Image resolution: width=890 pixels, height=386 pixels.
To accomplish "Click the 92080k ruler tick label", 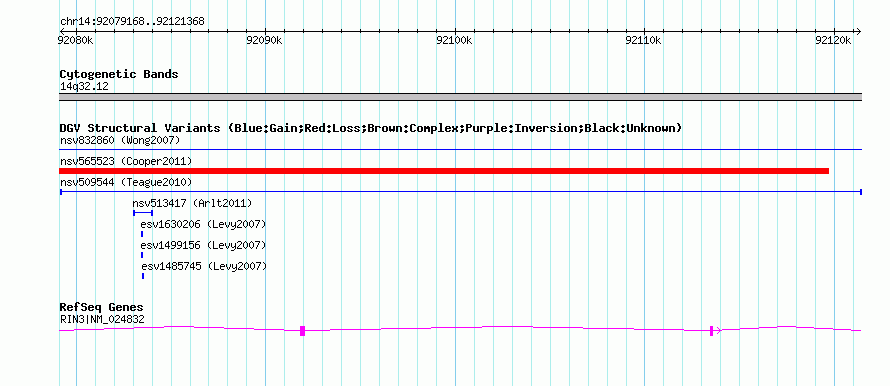I will pyautogui.click(x=76, y=40).
